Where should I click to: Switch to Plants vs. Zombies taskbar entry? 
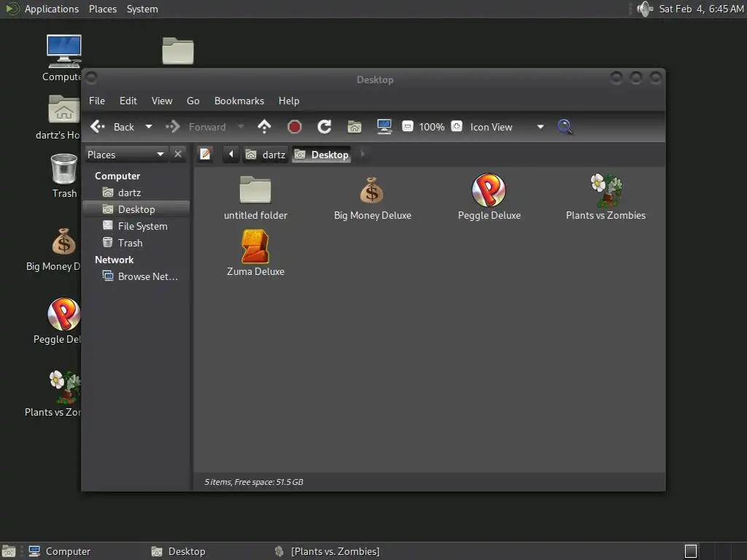328,551
